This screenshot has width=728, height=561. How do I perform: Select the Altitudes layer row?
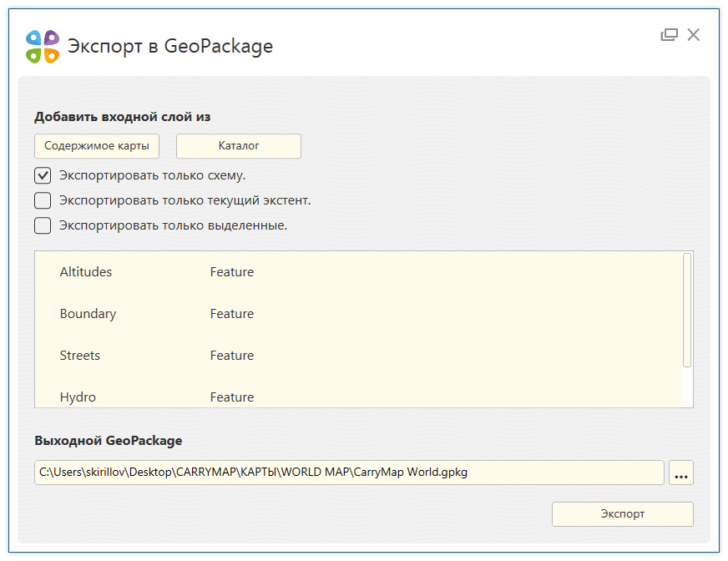(x=358, y=271)
